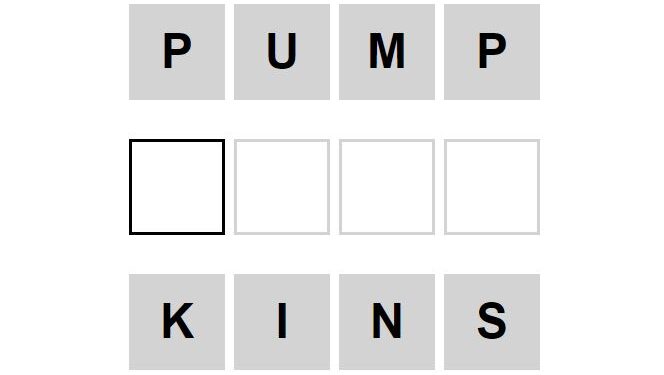Pick the gray tile showing letter M

387,52
